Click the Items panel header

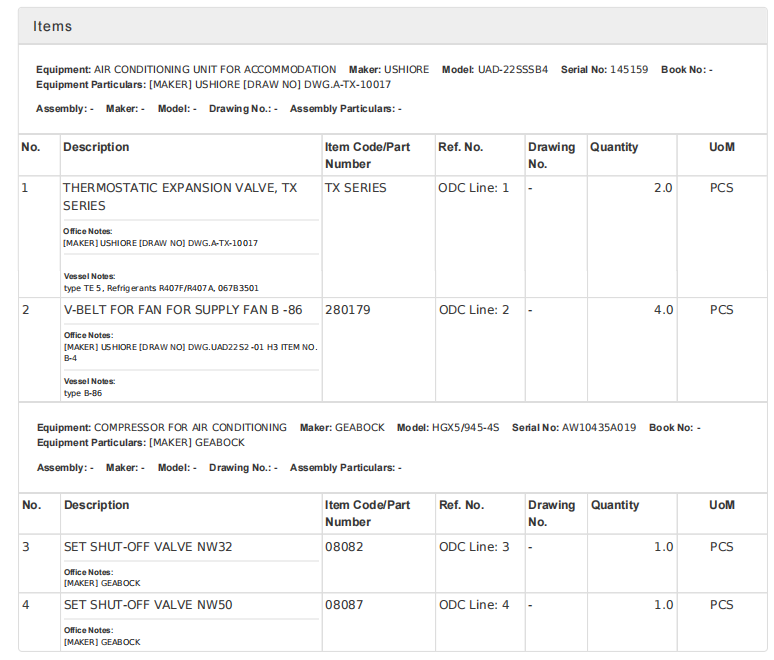(x=52, y=26)
